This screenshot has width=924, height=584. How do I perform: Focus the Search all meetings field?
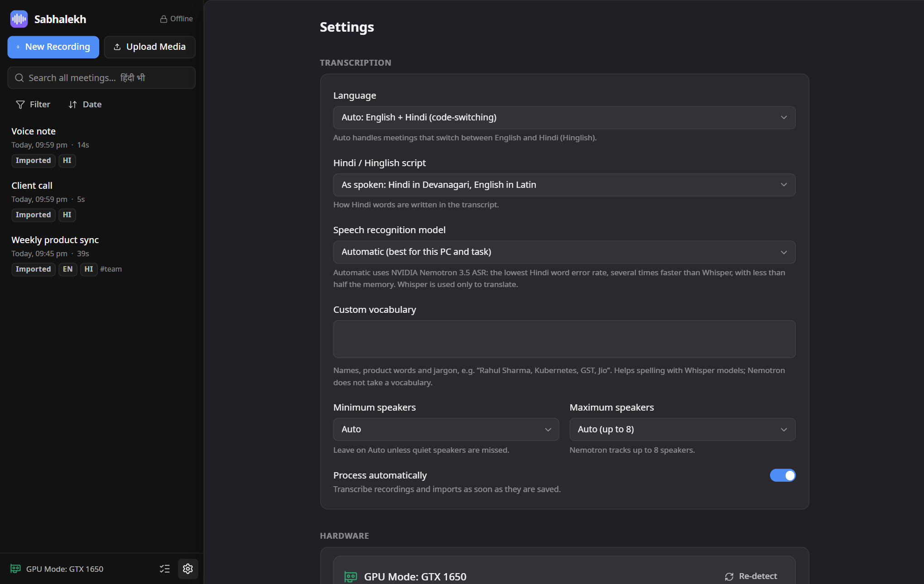click(101, 78)
